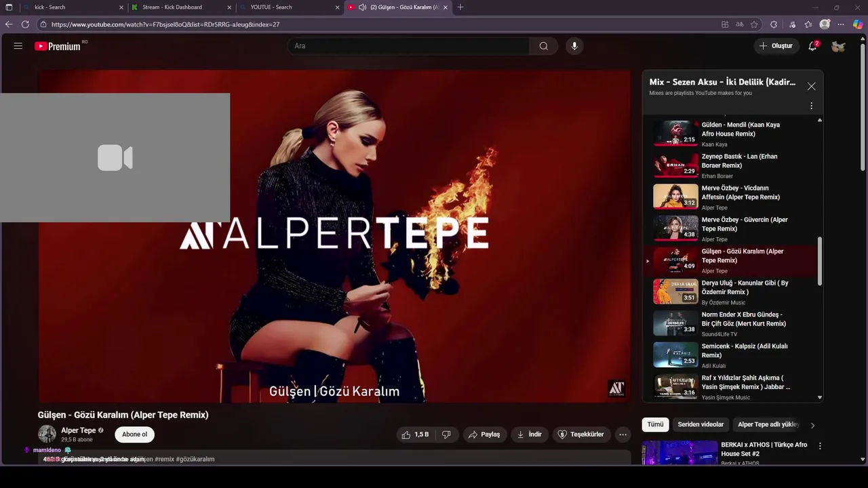Open the YouTube guide hamburger menu
This screenshot has height=488, width=868.
coord(18,46)
